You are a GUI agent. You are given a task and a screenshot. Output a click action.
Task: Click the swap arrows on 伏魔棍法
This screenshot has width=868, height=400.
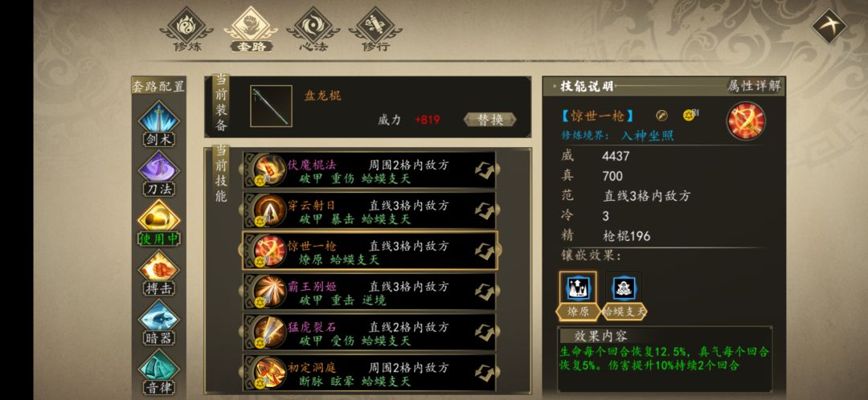pyautogui.click(x=485, y=169)
